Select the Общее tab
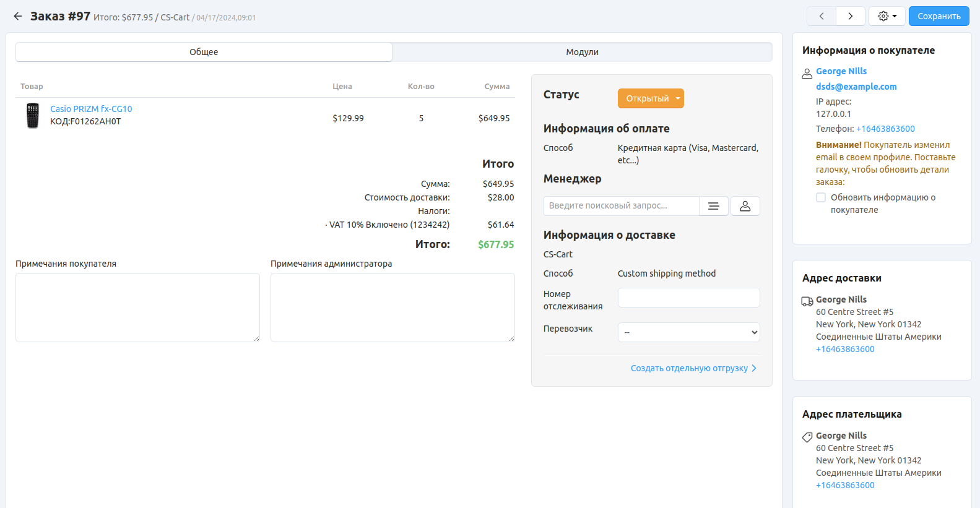This screenshot has width=980, height=508. pyautogui.click(x=204, y=52)
